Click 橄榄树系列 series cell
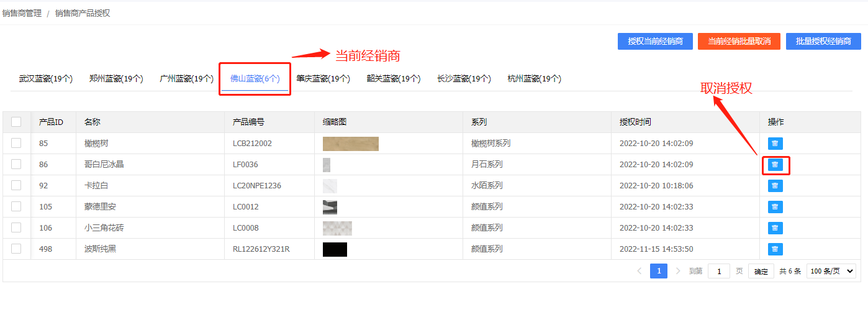868x317 pixels. coord(491,144)
